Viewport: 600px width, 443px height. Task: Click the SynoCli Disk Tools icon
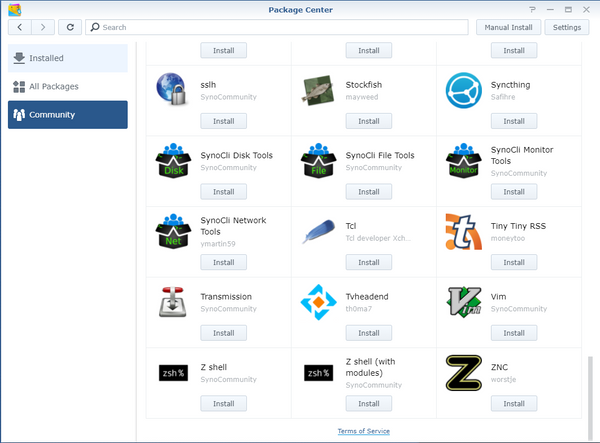[x=172, y=160]
